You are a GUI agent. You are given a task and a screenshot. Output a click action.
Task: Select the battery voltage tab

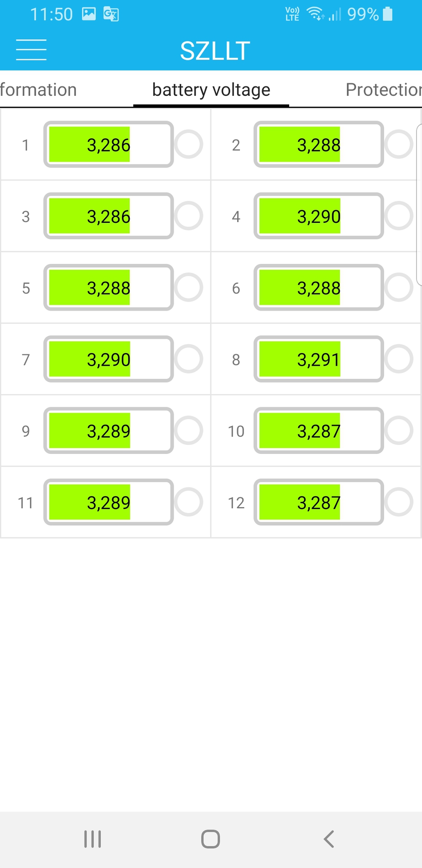pos(211,90)
